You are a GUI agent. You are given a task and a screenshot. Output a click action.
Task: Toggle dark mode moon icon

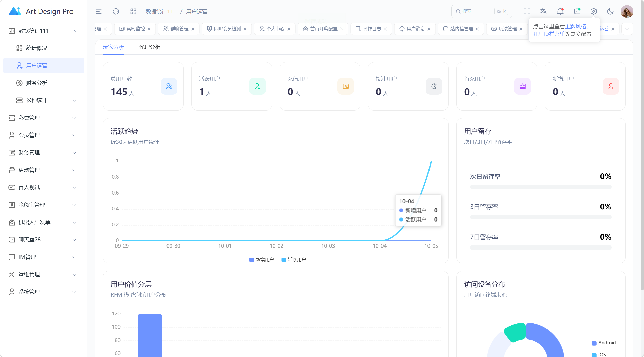point(610,11)
